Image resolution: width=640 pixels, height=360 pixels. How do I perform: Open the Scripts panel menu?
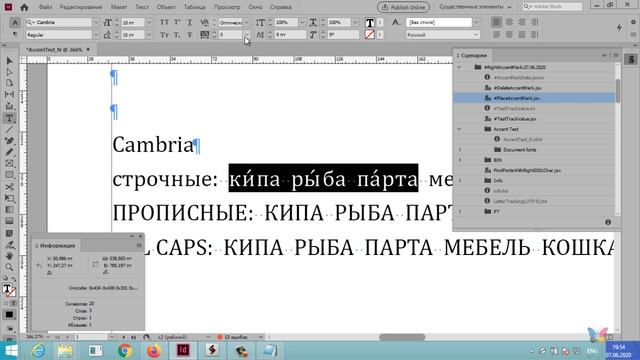[x=616, y=55]
